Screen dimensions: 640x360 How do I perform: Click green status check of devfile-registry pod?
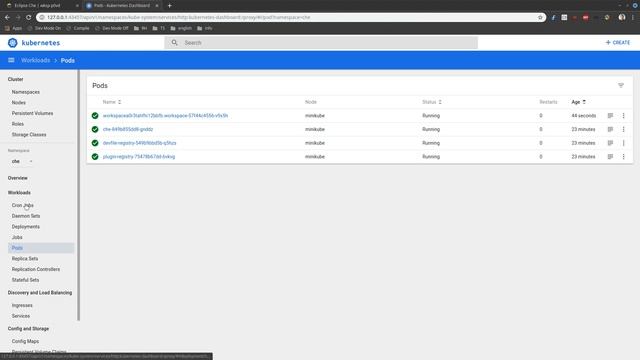click(x=95, y=143)
